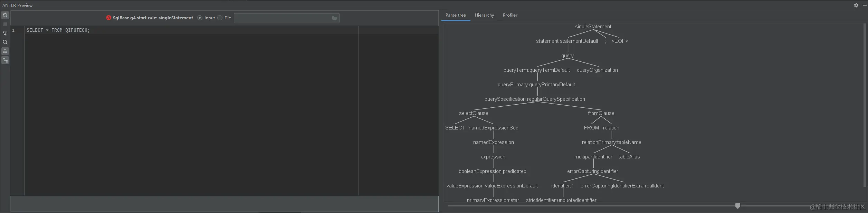Image resolution: width=868 pixels, height=213 pixels.
Task: Select the identifier:1 node
Action: point(562,186)
